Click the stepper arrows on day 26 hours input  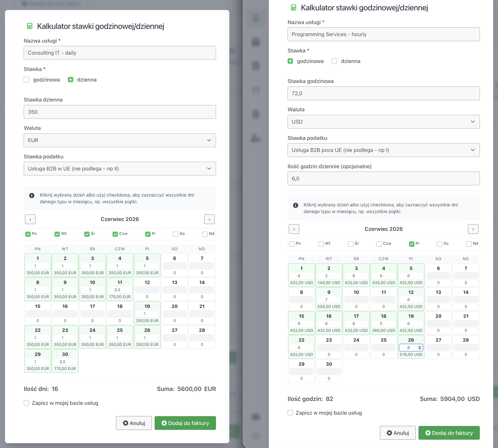(419, 348)
